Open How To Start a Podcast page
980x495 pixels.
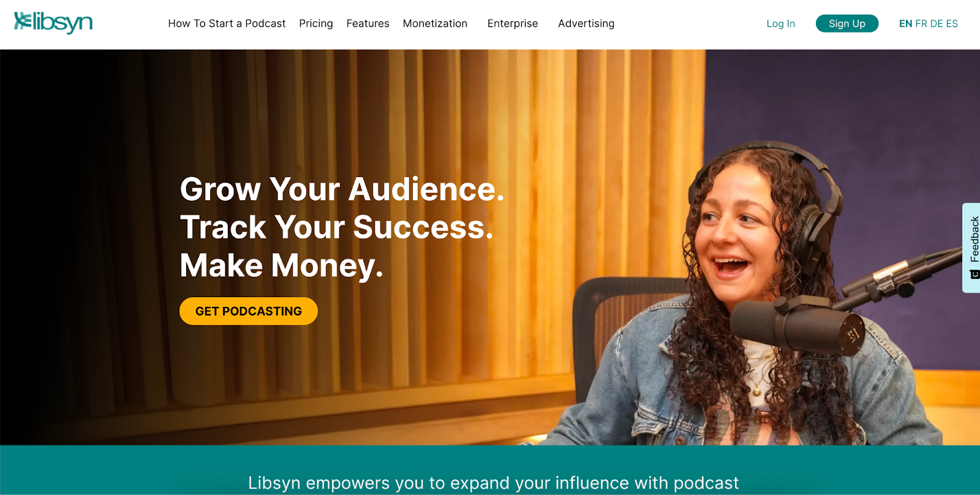point(227,23)
